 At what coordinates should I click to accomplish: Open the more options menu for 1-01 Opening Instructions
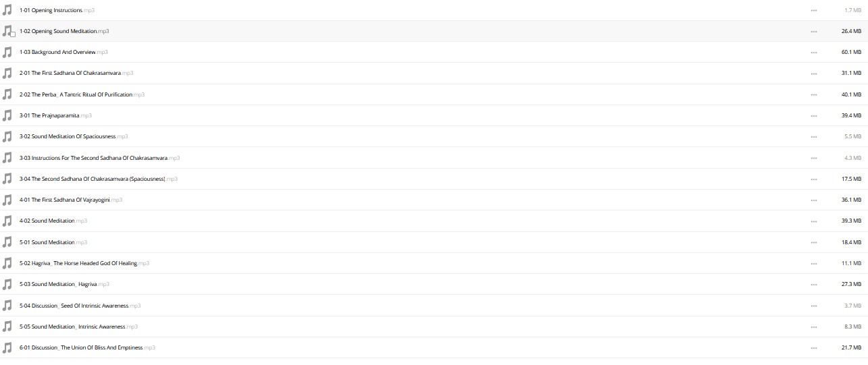point(813,10)
